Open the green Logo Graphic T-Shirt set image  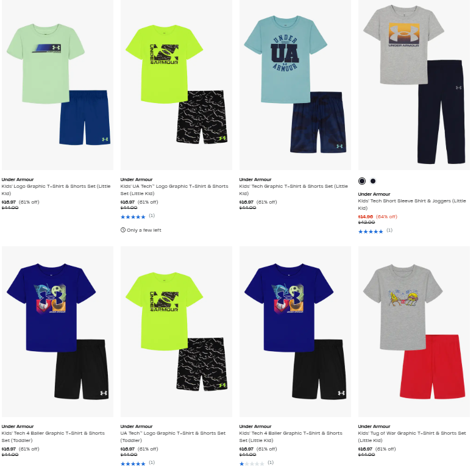pyautogui.click(x=58, y=85)
